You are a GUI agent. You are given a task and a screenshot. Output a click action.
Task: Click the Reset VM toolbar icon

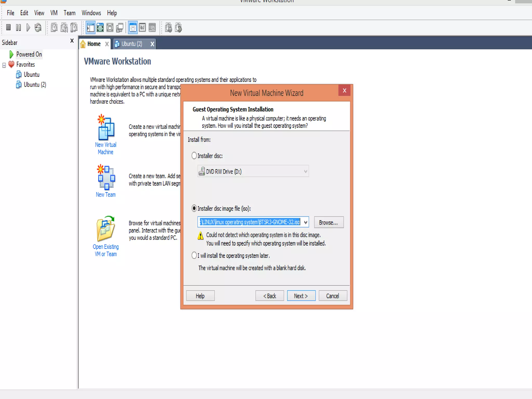coord(38,27)
